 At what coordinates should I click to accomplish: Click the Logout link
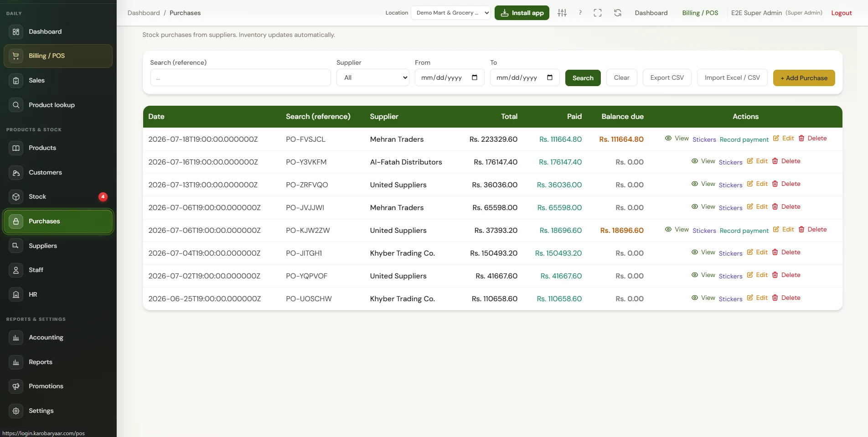pos(841,13)
